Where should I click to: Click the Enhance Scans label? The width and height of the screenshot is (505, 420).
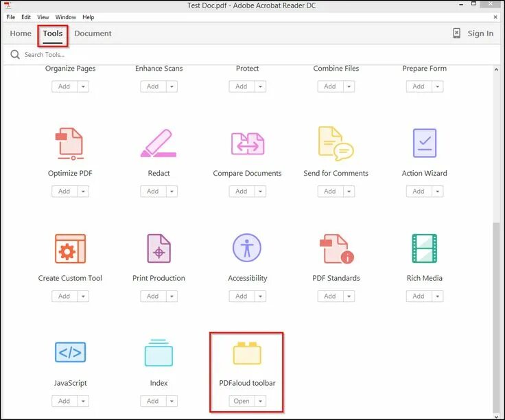pyautogui.click(x=158, y=68)
